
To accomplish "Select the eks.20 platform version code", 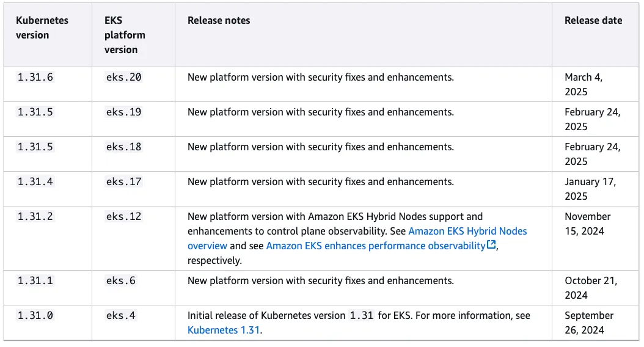I will pyautogui.click(x=124, y=78).
